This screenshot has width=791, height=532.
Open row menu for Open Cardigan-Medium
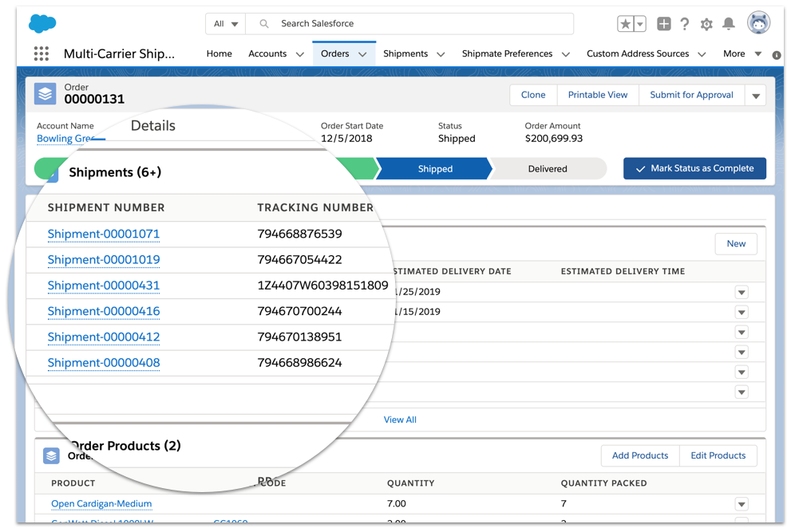741,504
